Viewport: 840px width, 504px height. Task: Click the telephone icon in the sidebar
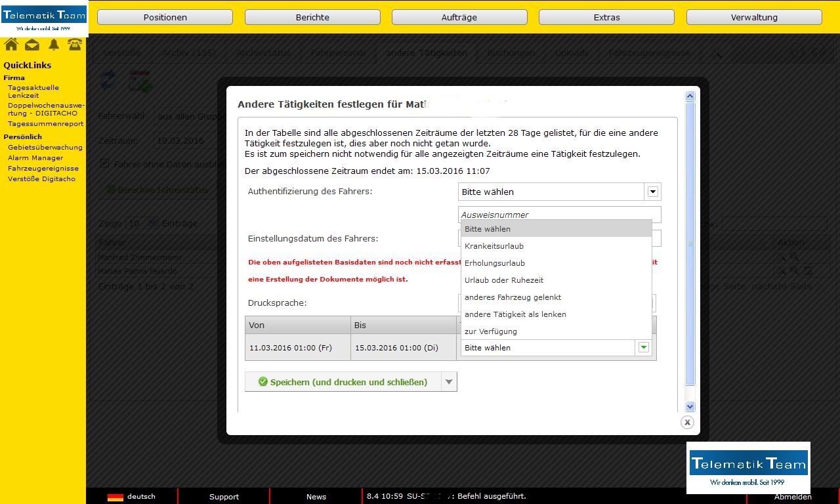coord(75,45)
